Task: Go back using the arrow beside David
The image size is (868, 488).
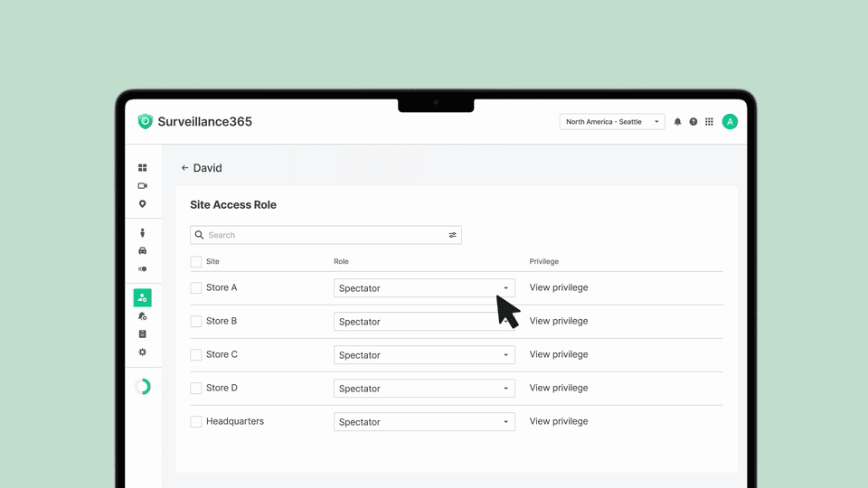Action: tap(184, 168)
